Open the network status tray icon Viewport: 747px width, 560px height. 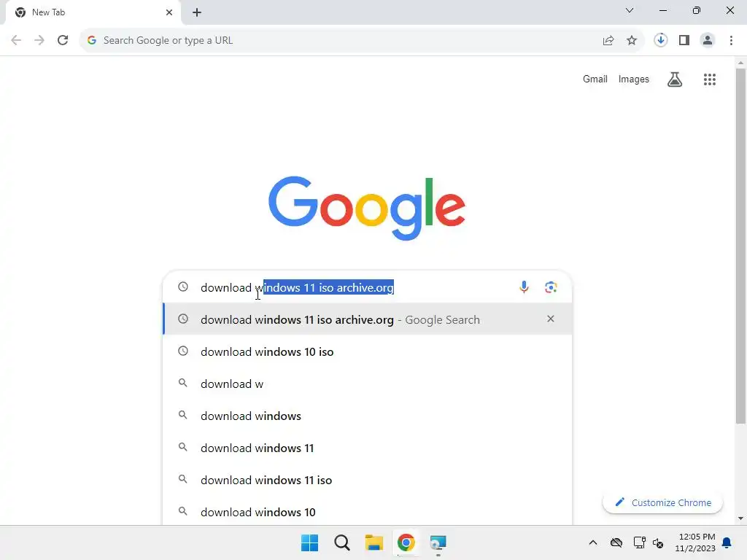(x=639, y=542)
